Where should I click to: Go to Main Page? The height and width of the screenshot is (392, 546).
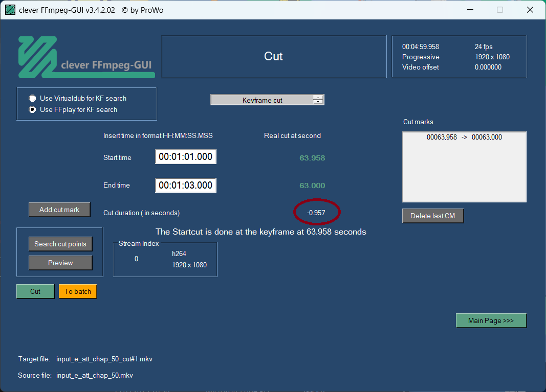[x=491, y=320]
